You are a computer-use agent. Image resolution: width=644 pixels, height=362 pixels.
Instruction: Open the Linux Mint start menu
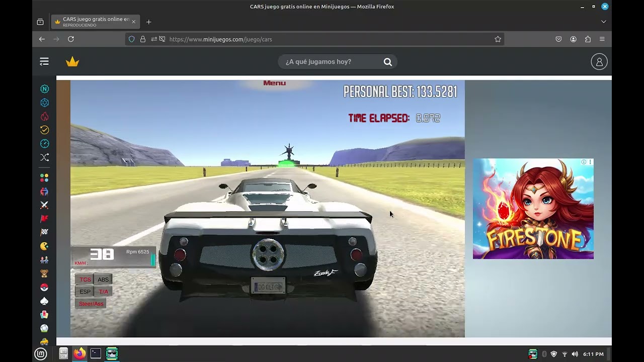(x=41, y=354)
